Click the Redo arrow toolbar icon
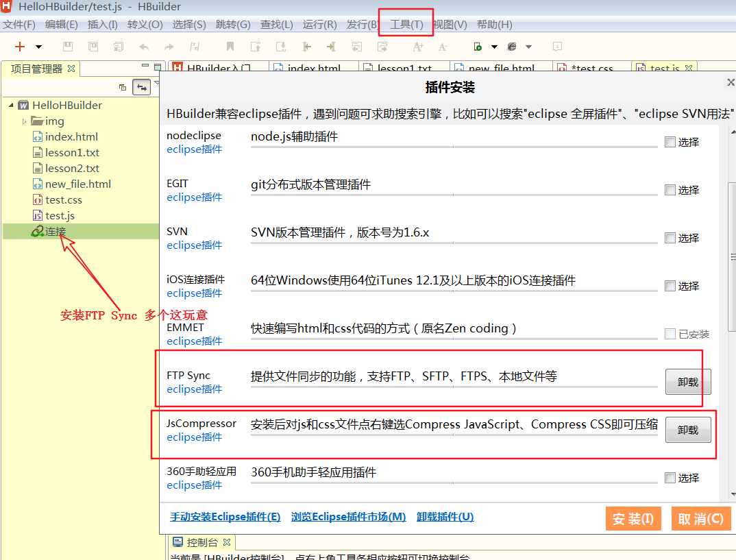Viewport: 736px width, 560px height. 169,47
